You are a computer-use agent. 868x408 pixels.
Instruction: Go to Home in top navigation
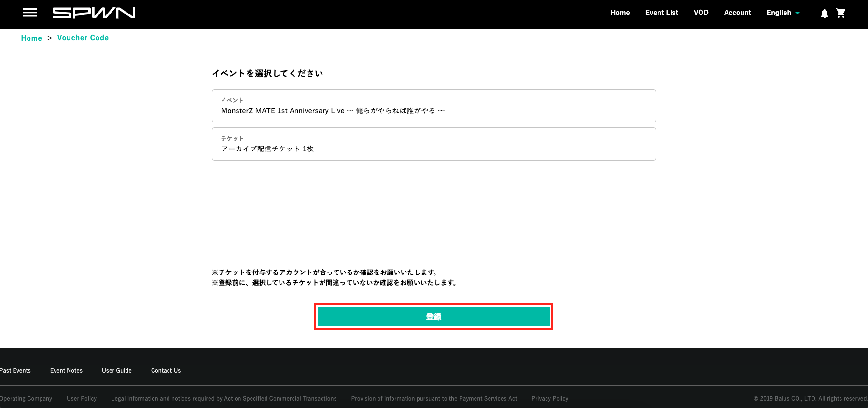tap(620, 13)
